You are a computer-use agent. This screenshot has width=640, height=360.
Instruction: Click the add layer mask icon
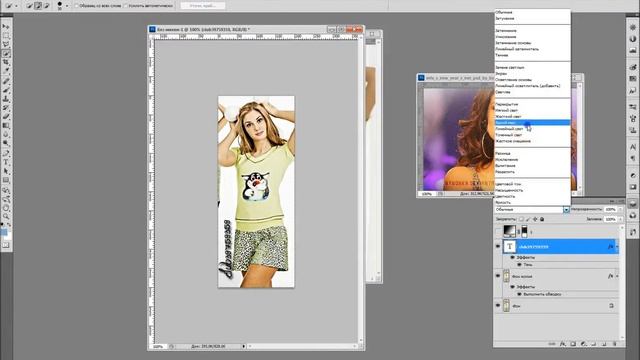click(573, 344)
